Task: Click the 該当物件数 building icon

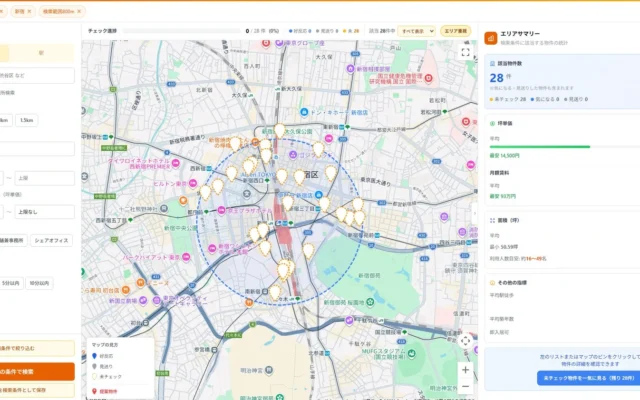Action: 492,64
